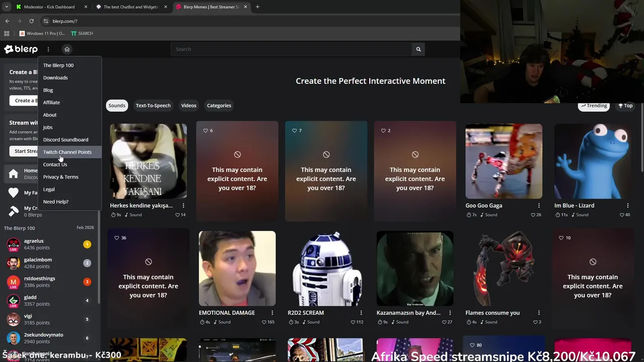This screenshot has height=362, width=644.
Task: Play the Herkes kendine yakışanı thumbnail
Action: [148, 161]
